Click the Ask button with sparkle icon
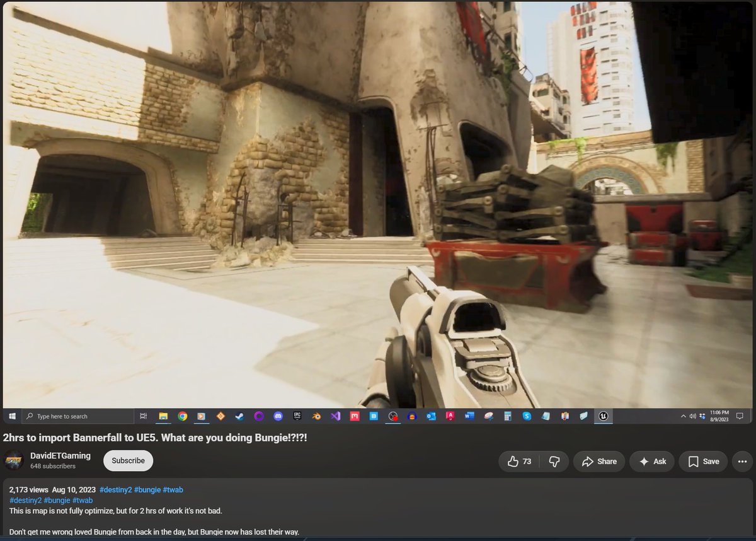The image size is (756, 541). coord(652,462)
